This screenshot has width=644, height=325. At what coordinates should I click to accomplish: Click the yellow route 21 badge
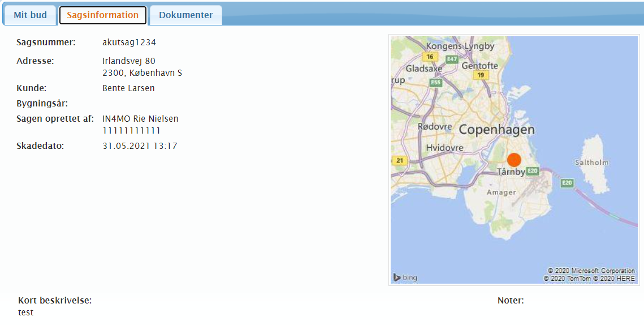[x=400, y=161]
